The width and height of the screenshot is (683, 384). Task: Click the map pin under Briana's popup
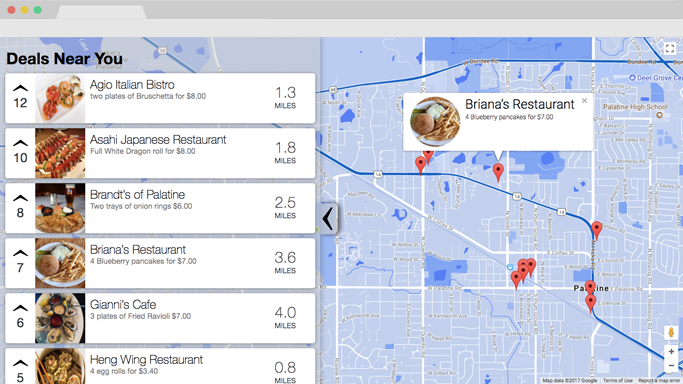pos(498,171)
